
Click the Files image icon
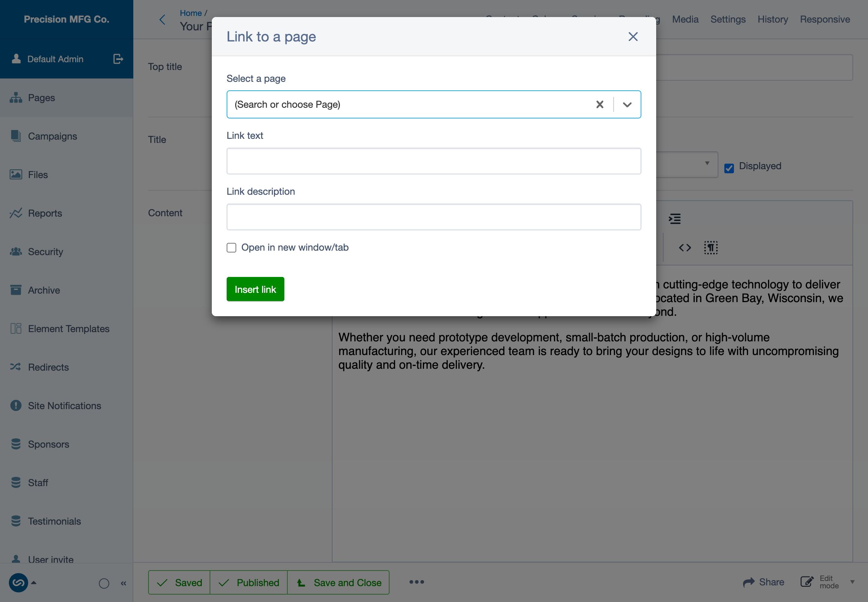pyautogui.click(x=16, y=174)
